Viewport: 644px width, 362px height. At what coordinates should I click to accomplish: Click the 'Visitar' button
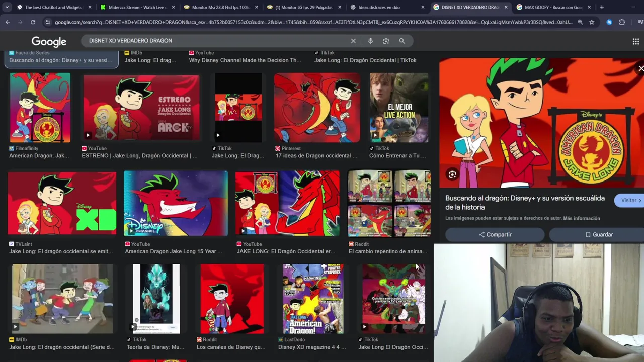[630, 200]
